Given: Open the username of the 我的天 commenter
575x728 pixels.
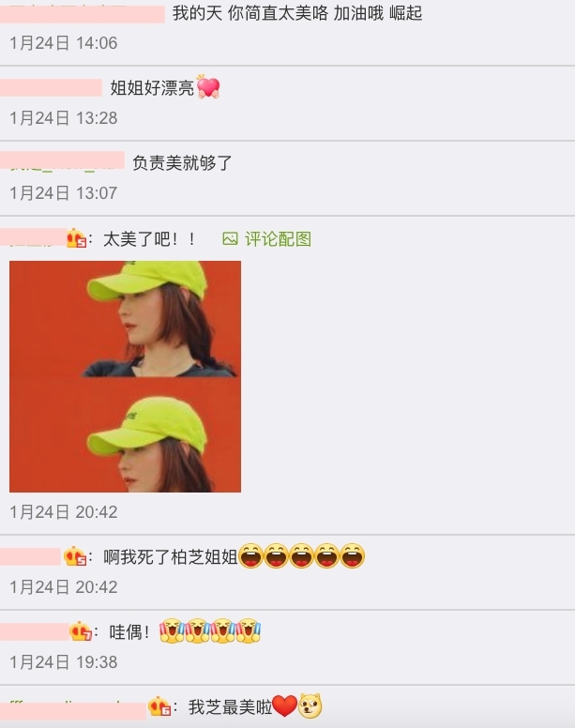Looking at the screenshot, I should [x=83, y=14].
